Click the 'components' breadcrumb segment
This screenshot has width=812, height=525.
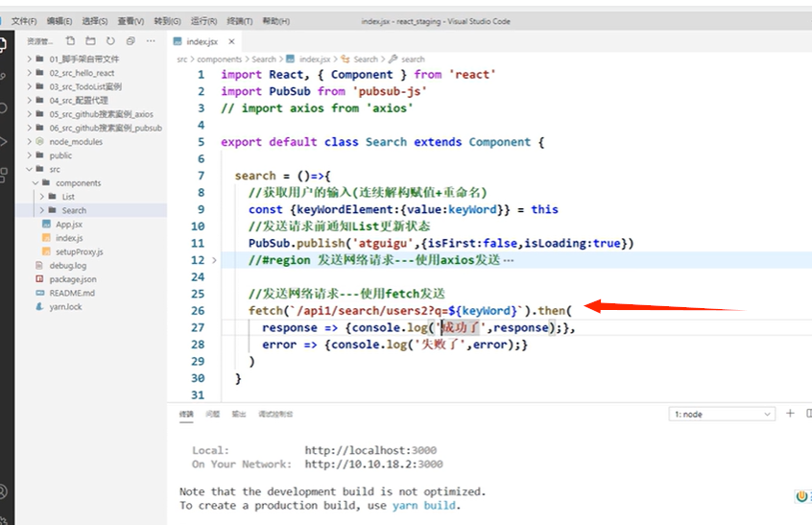click(x=219, y=59)
